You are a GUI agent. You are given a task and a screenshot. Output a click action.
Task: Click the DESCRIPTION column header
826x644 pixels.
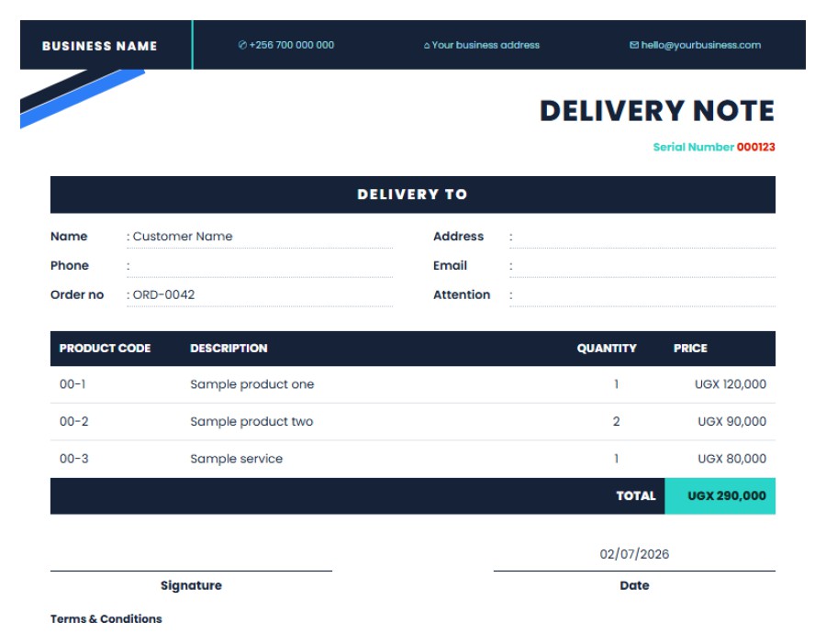[x=229, y=349]
